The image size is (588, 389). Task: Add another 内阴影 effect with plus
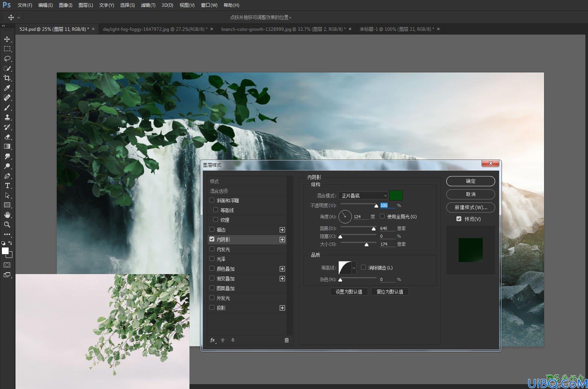[x=282, y=240]
